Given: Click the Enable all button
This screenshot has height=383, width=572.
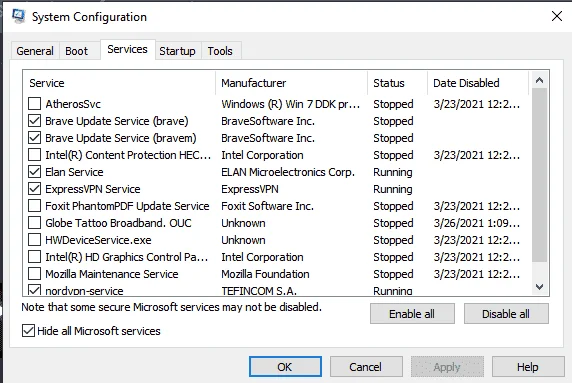Looking at the screenshot, I should point(412,314).
